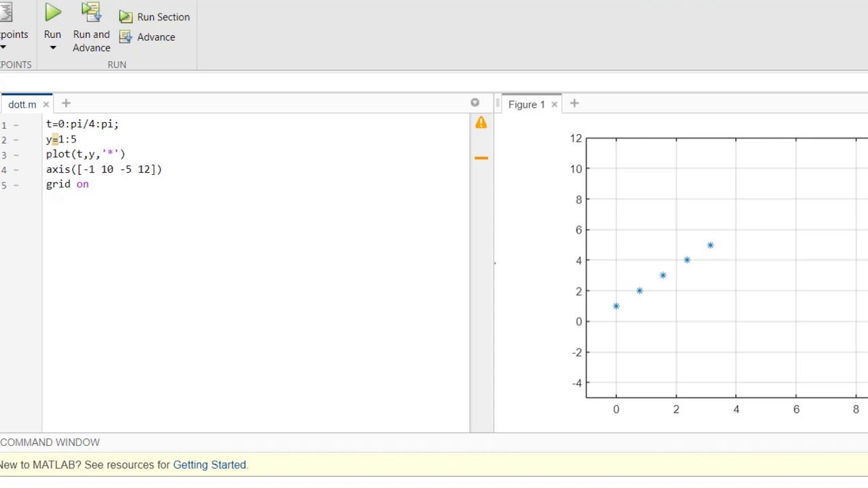Click code line axis([-1 10 -5 12])

coord(104,169)
